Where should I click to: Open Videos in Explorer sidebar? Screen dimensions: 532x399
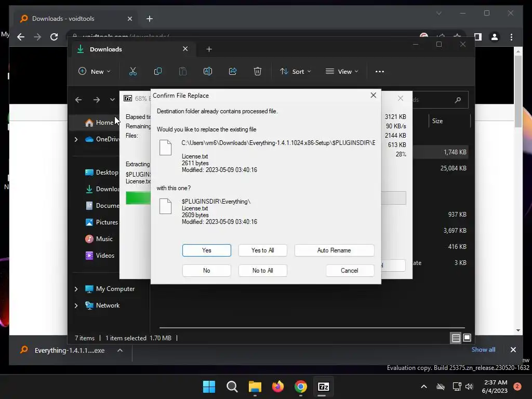100,256
